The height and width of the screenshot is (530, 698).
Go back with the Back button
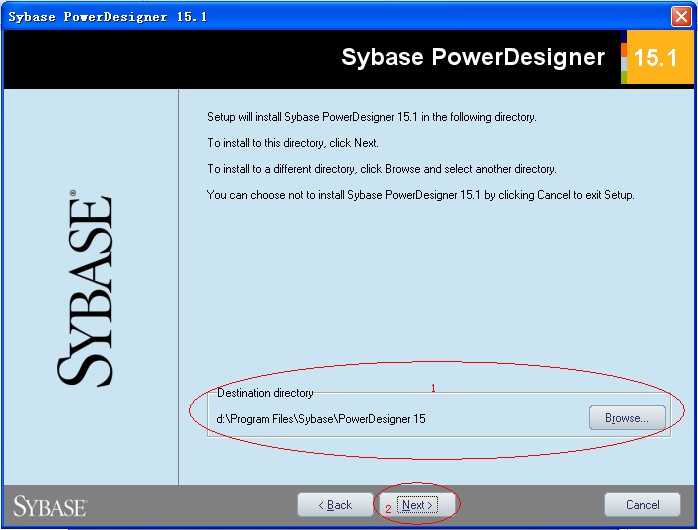tap(334, 505)
